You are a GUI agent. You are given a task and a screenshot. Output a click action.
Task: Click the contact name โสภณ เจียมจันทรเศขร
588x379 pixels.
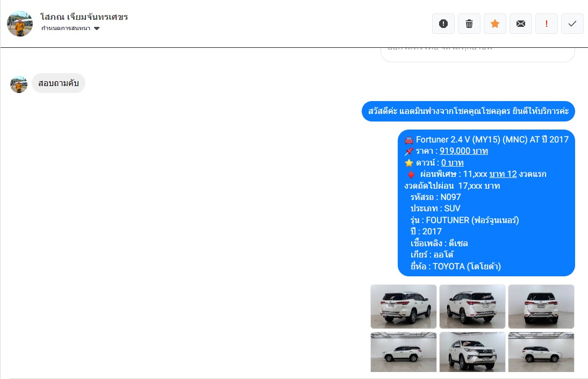point(84,17)
